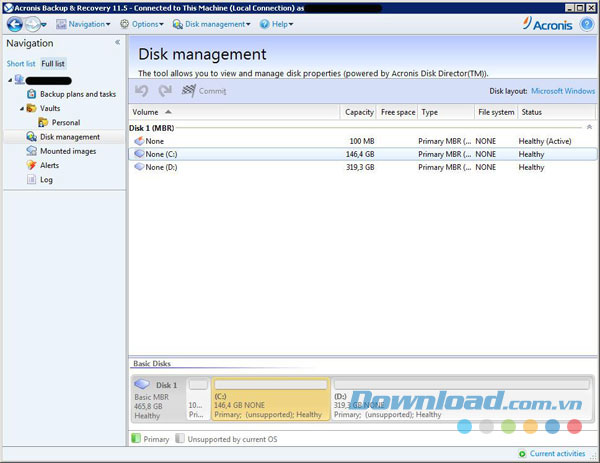
Task: Select Vaults in the navigation tree
Action: click(x=50, y=108)
